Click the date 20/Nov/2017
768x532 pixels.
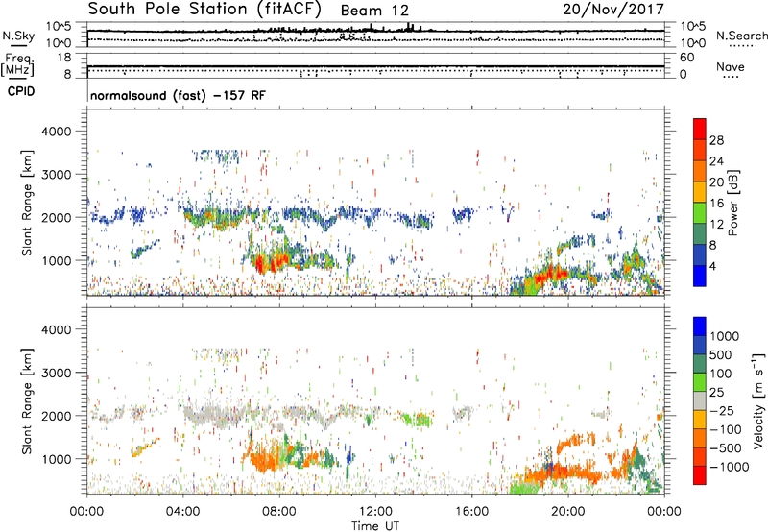pos(613,10)
